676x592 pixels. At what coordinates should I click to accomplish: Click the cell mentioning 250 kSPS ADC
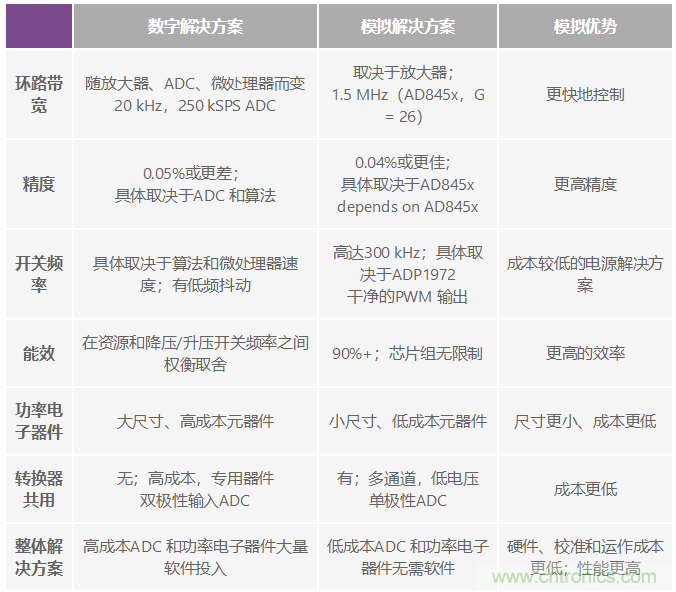tap(195, 95)
